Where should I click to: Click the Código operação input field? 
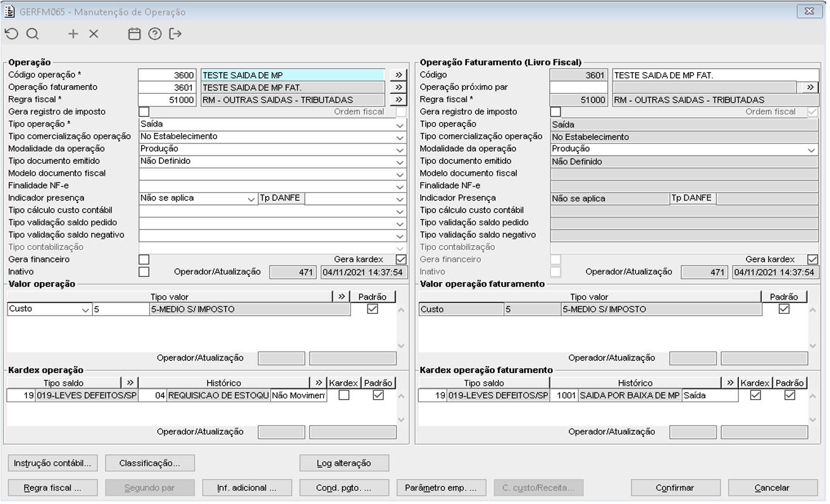click(167, 75)
